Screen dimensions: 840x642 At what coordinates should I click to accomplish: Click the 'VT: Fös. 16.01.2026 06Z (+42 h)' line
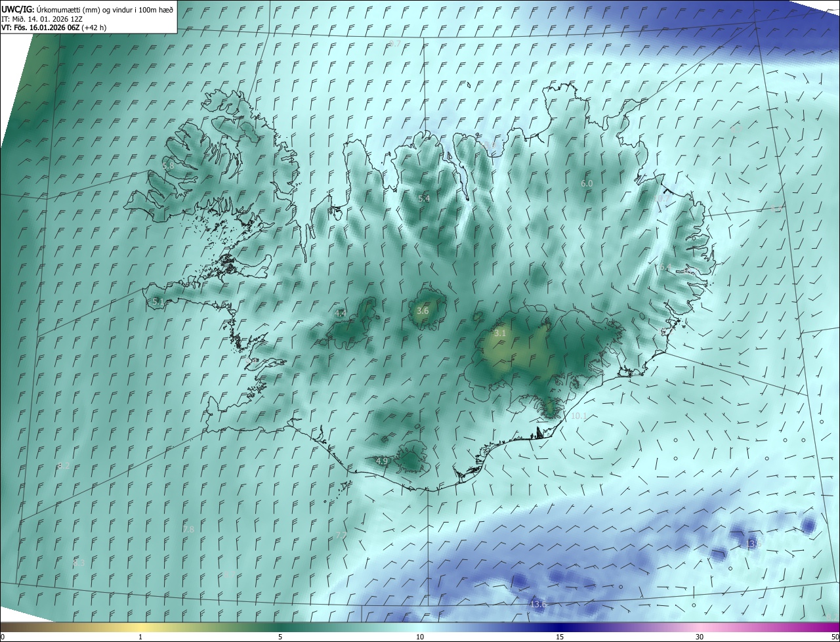tap(54, 28)
